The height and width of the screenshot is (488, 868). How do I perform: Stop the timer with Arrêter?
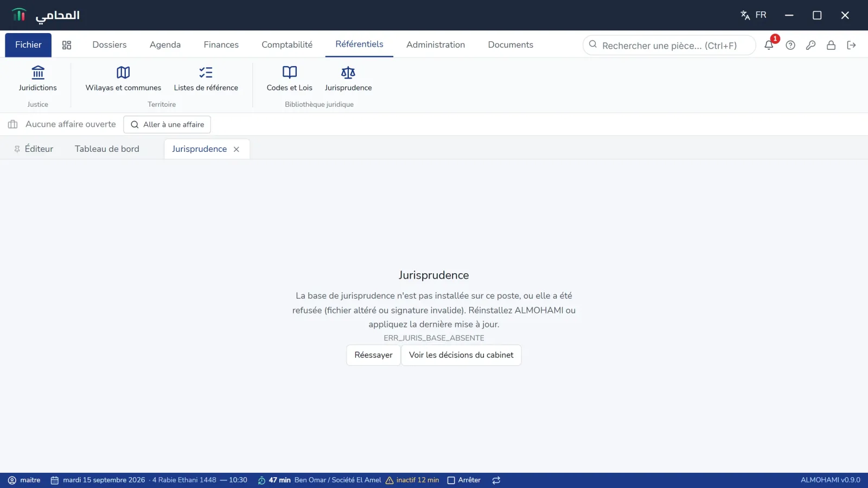[464, 480]
